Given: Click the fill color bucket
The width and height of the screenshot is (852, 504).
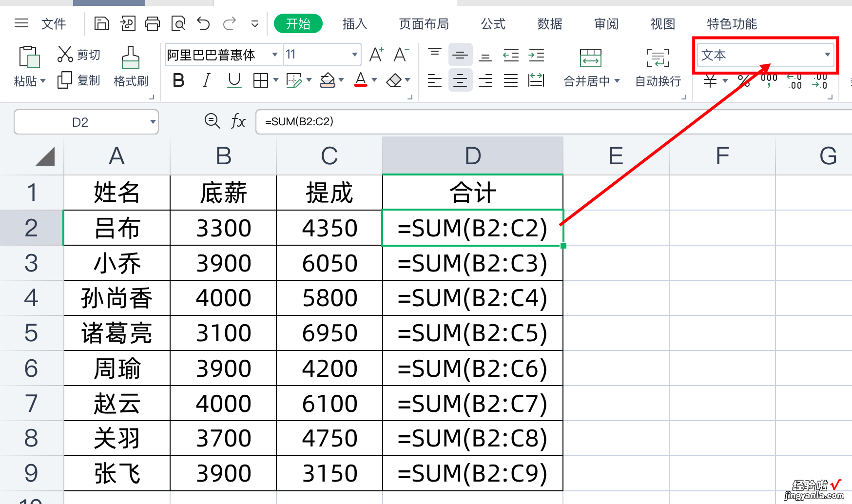Looking at the screenshot, I should (x=328, y=80).
